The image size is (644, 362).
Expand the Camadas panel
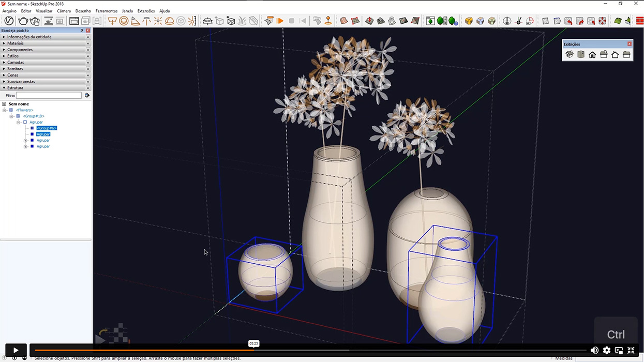16,63
